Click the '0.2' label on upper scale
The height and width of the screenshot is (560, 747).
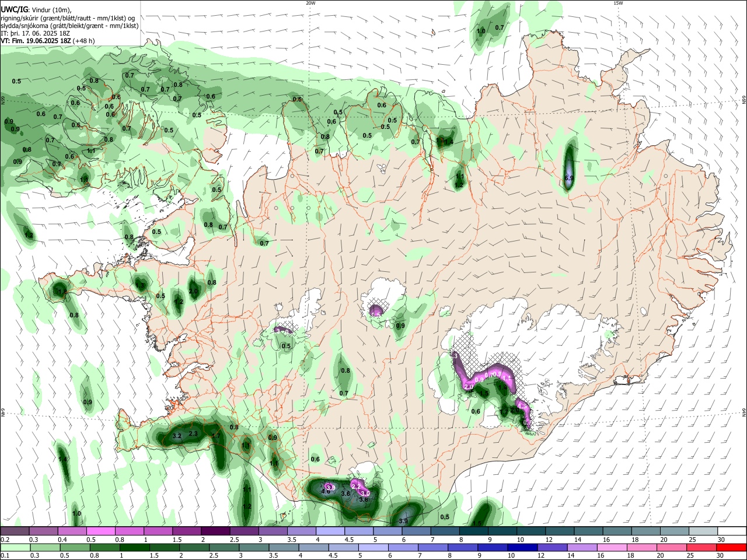pos(5,540)
